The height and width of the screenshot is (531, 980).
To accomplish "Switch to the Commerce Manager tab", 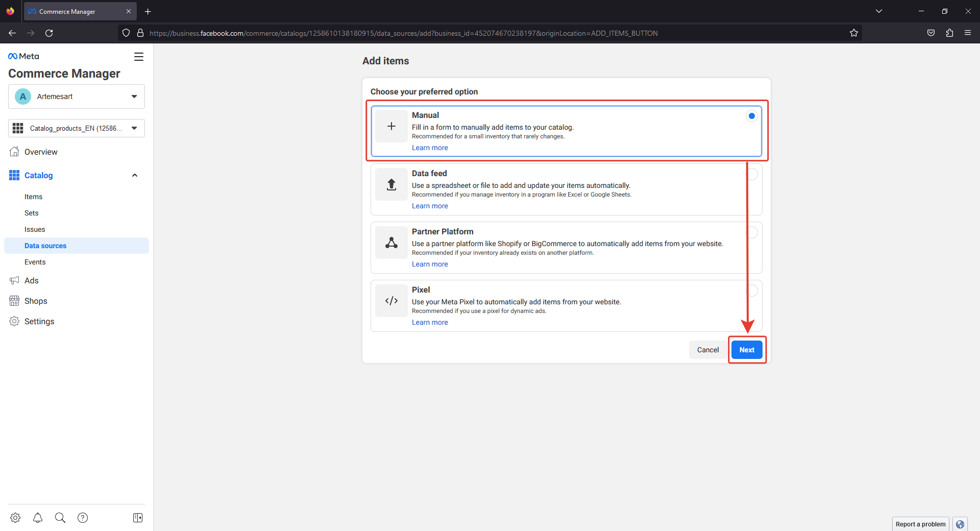I will click(x=80, y=11).
